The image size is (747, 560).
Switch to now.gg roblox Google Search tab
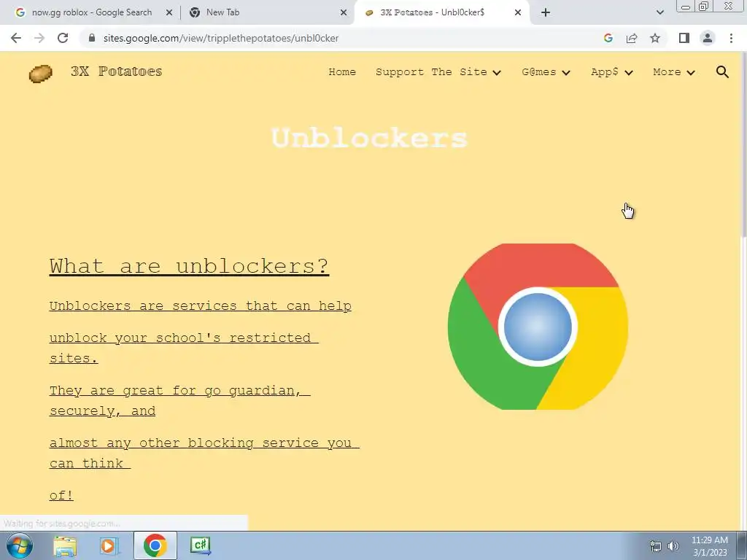91,12
